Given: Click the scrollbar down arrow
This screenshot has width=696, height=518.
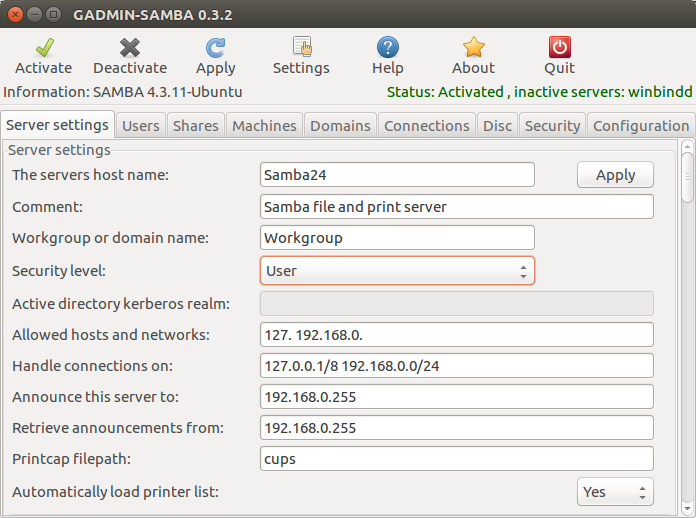Looking at the screenshot, I should point(687,509).
